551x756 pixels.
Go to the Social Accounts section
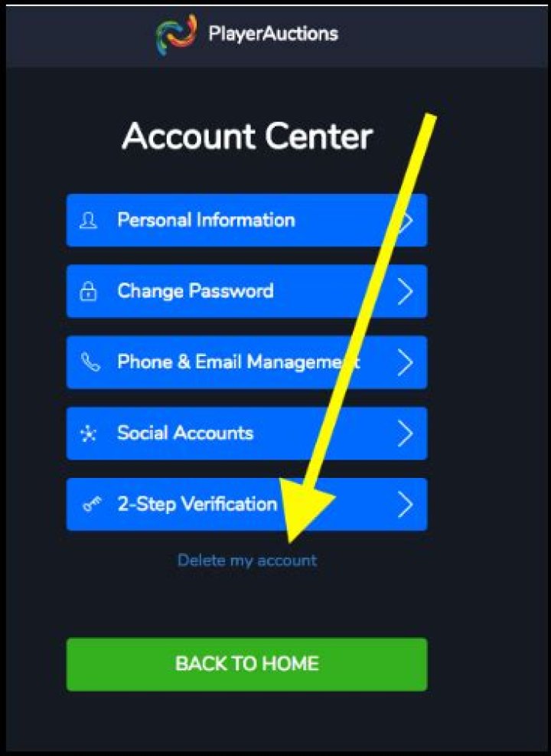(246, 433)
